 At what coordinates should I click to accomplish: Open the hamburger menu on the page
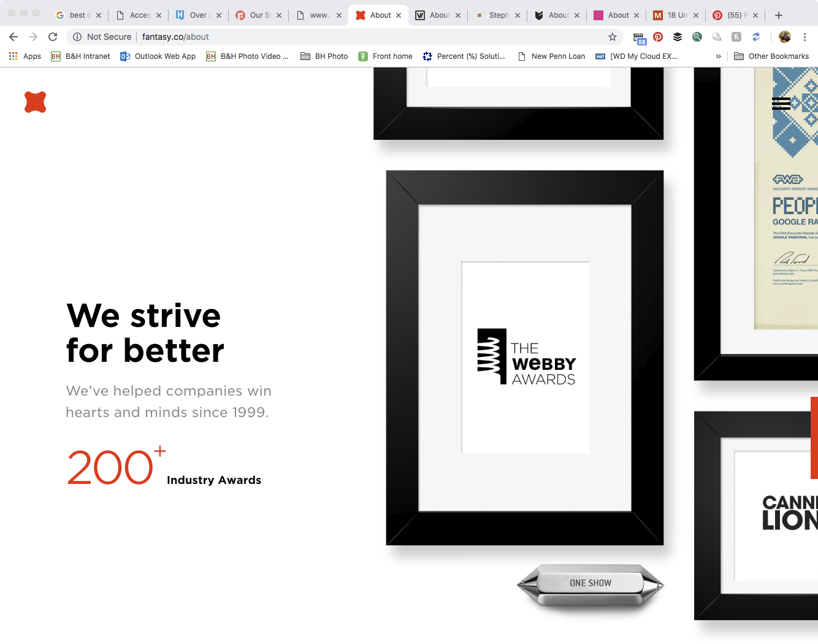pyautogui.click(x=781, y=104)
